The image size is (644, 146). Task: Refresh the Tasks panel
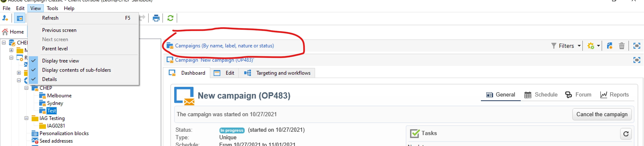click(x=626, y=134)
